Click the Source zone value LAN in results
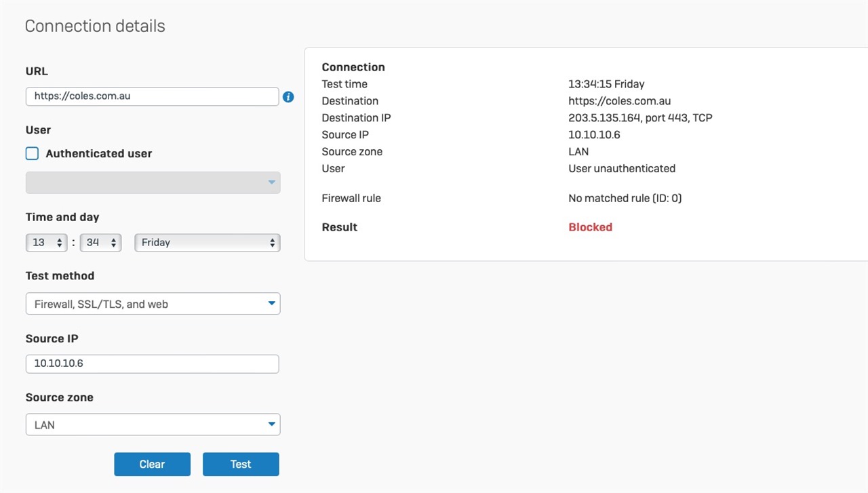 [x=578, y=152]
